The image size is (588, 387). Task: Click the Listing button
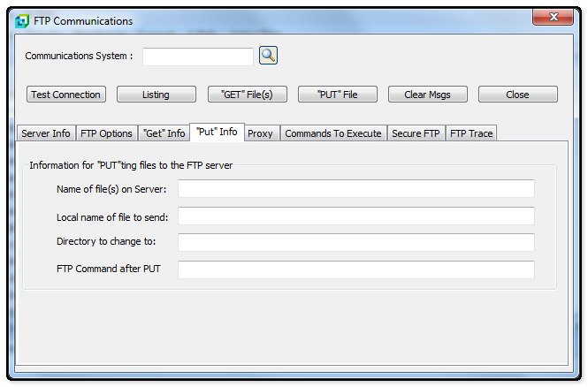pos(156,95)
